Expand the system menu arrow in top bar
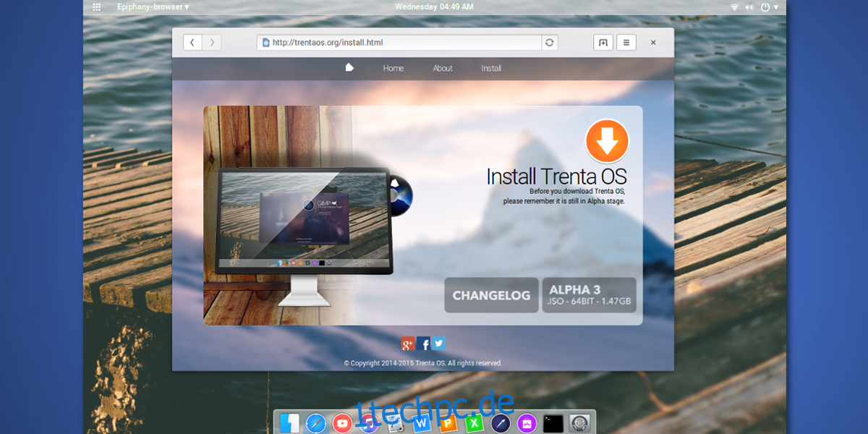The image size is (868, 434). coord(778,7)
